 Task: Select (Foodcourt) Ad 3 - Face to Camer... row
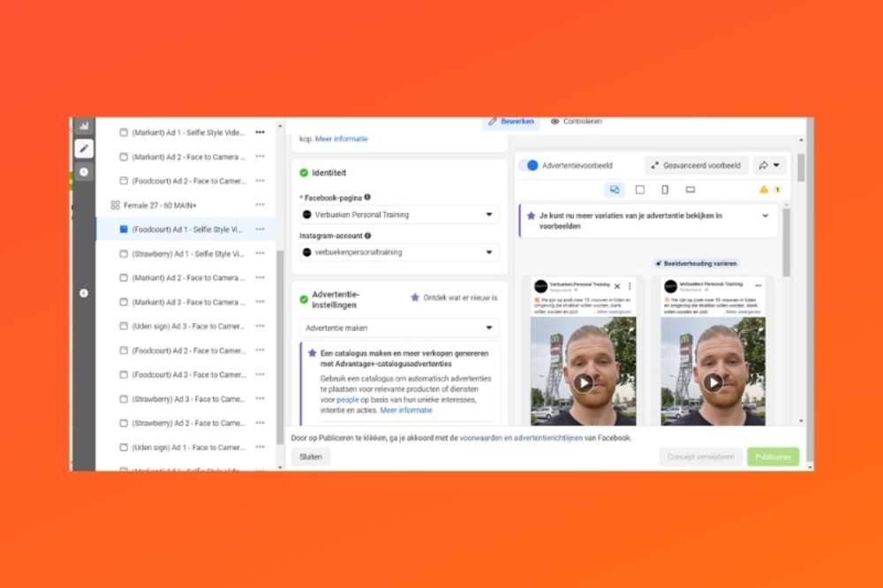click(185, 374)
